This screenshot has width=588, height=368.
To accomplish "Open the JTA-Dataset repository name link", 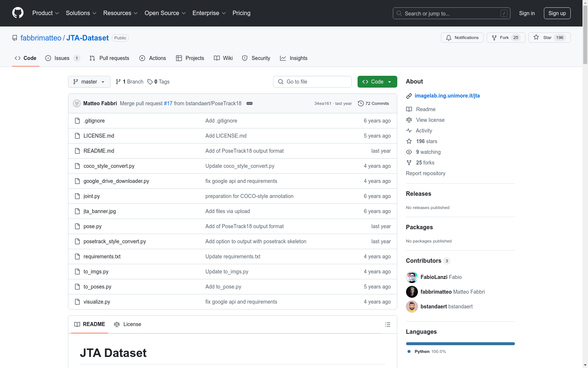I will click(x=87, y=38).
